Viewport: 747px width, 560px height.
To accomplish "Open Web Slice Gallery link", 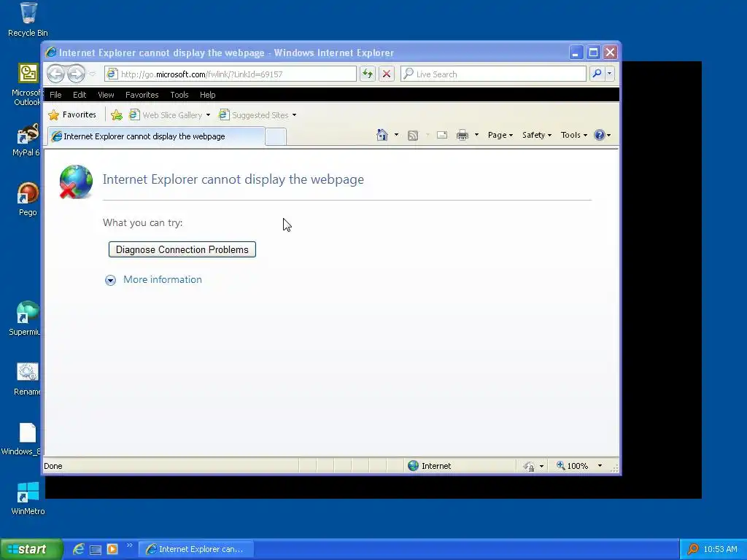I will coord(166,114).
